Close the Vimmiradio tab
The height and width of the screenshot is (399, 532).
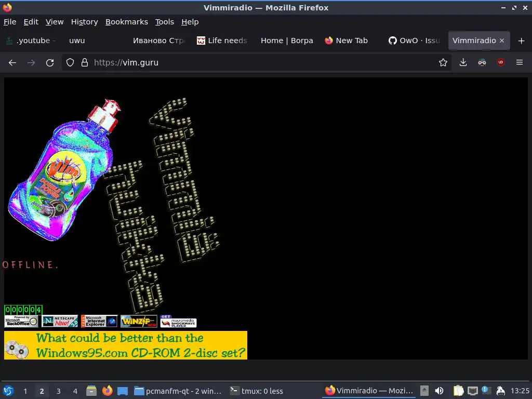502,41
